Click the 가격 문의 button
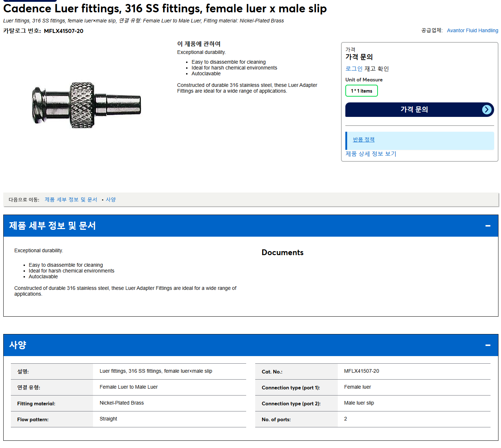Screen dimensions: 501x448 [420, 110]
